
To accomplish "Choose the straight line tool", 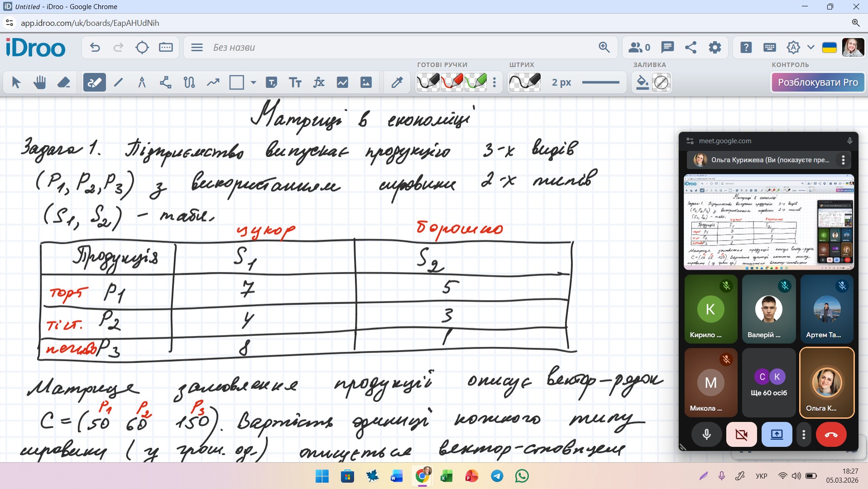I will point(118,82).
